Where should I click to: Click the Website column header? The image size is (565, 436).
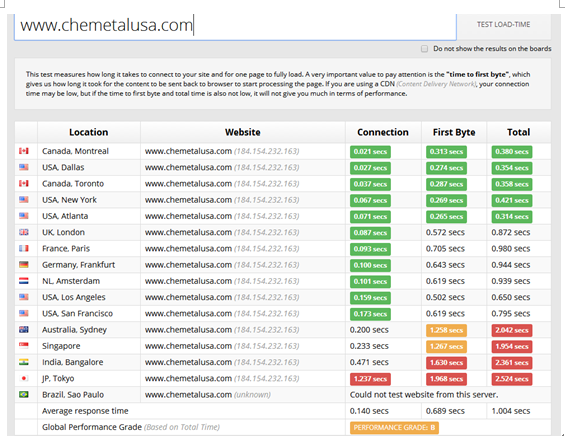coord(243,132)
